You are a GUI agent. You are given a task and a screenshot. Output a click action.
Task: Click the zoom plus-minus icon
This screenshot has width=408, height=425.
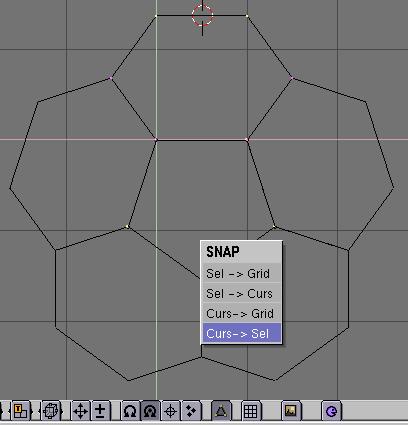tap(101, 410)
